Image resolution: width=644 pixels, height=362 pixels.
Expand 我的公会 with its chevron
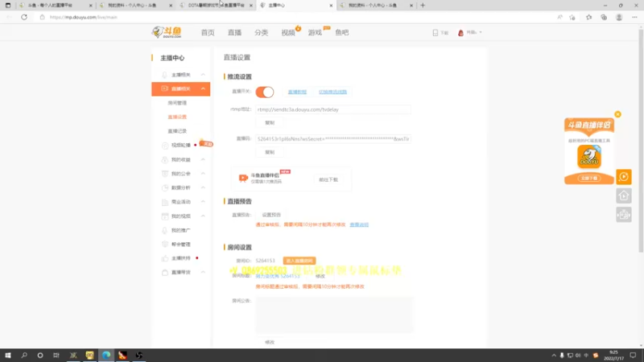pos(203,174)
